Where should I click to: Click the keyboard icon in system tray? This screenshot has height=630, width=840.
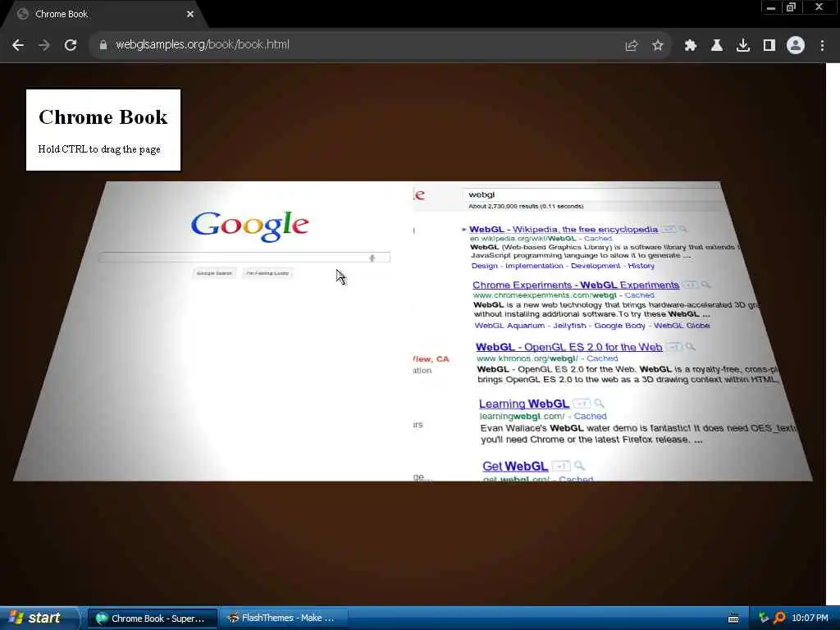tap(733, 619)
